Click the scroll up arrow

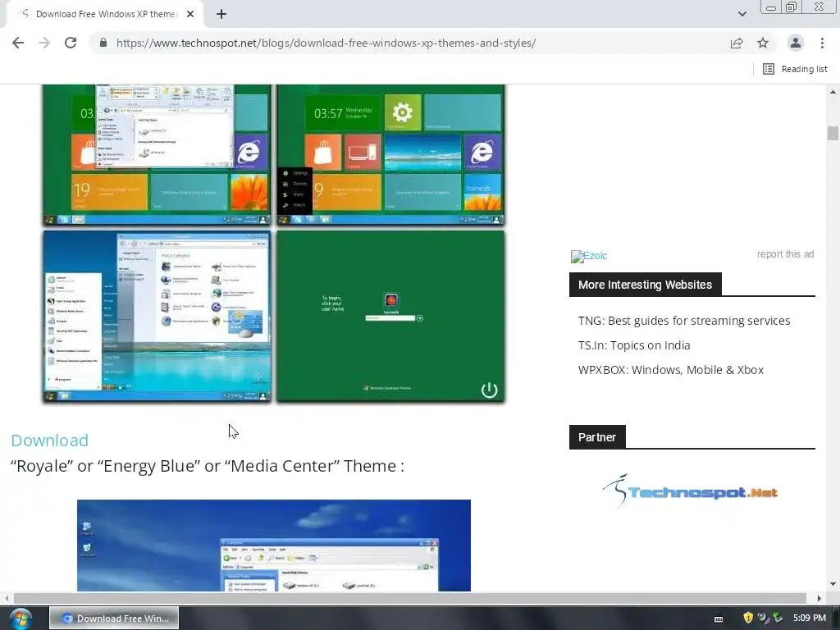point(833,92)
